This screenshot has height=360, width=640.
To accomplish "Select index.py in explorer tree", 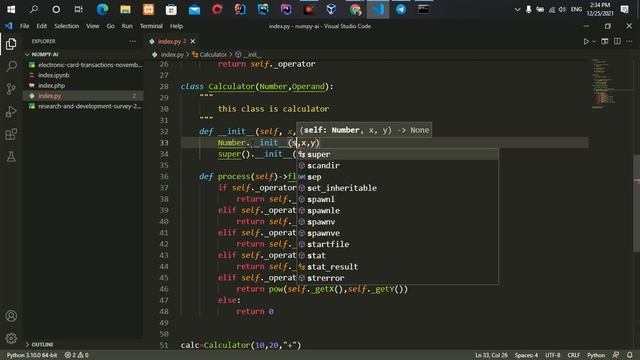I will (x=83, y=96).
